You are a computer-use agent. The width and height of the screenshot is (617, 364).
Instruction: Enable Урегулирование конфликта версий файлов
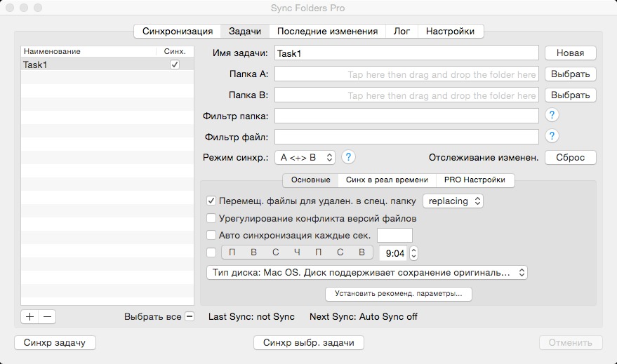click(212, 218)
